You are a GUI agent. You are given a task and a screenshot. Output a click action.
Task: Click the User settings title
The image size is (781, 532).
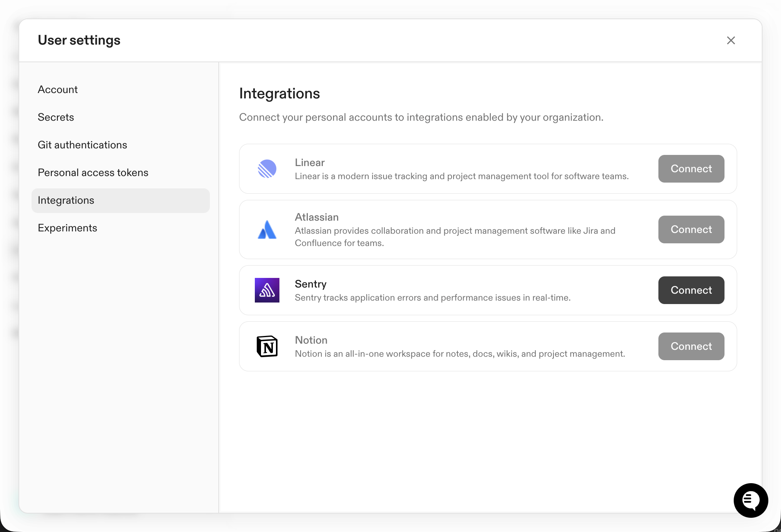click(x=79, y=40)
